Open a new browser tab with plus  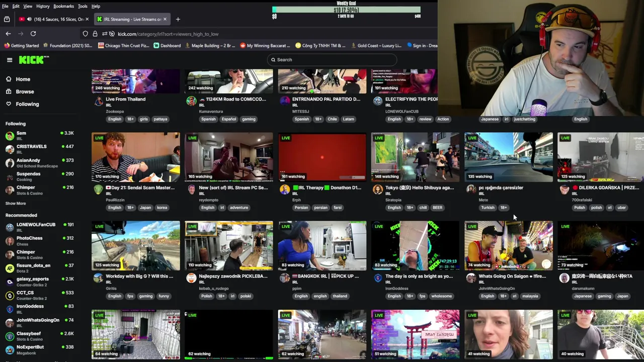[x=178, y=19]
